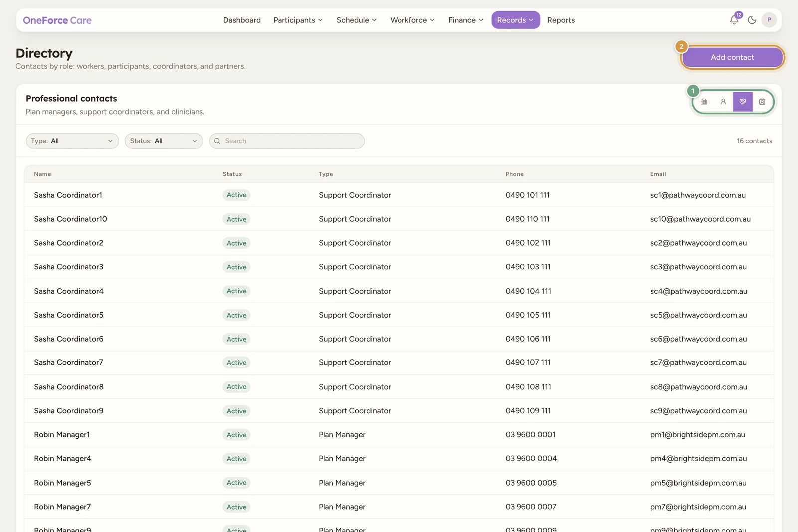Image resolution: width=798 pixels, height=532 pixels.
Task: Click the magnifier icon in the search box
Action: point(217,141)
